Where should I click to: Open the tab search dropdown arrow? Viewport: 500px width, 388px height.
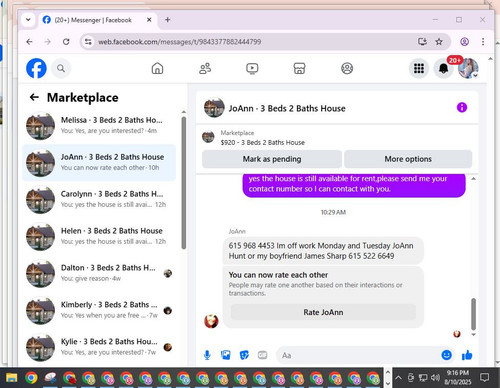coord(28,20)
